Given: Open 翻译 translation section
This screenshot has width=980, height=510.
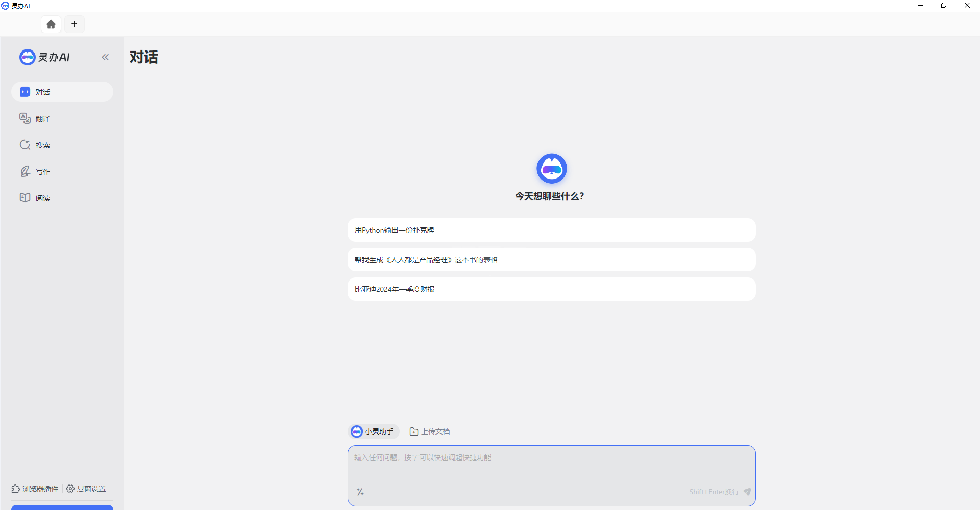Looking at the screenshot, I should 62,118.
